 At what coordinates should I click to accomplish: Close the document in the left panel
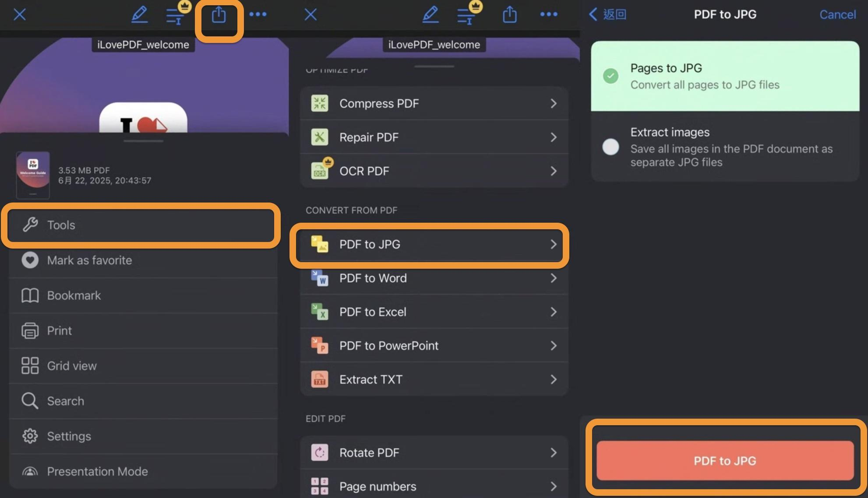tap(20, 14)
